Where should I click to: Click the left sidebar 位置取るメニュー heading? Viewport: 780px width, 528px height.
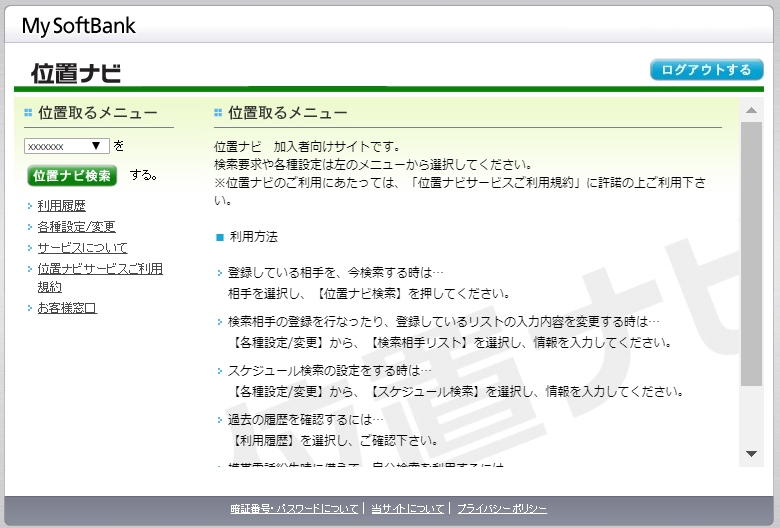(98, 113)
